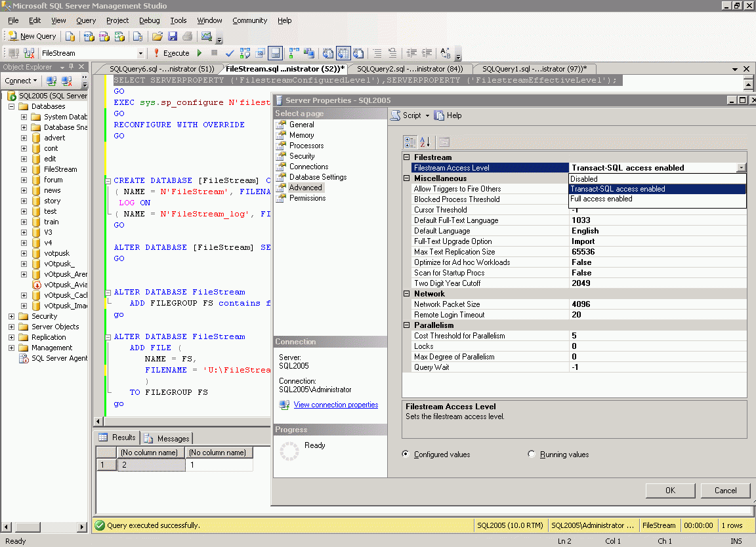Click the Open File folder icon
The height and width of the screenshot is (547, 756).
point(157,37)
